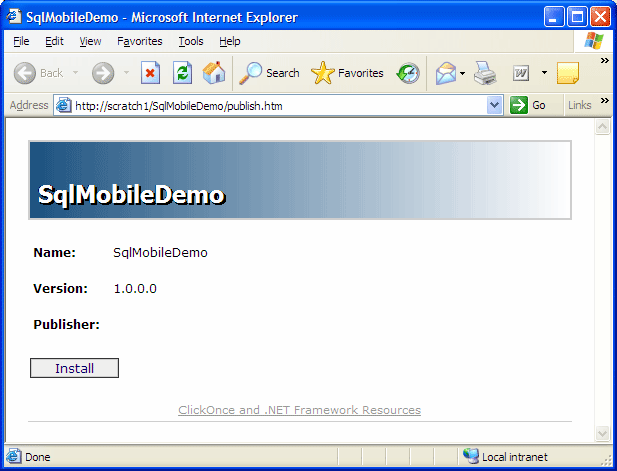Click the window resize grip corner
Image resolution: width=617 pixels, height=471 pixels.
coord(608,460)
